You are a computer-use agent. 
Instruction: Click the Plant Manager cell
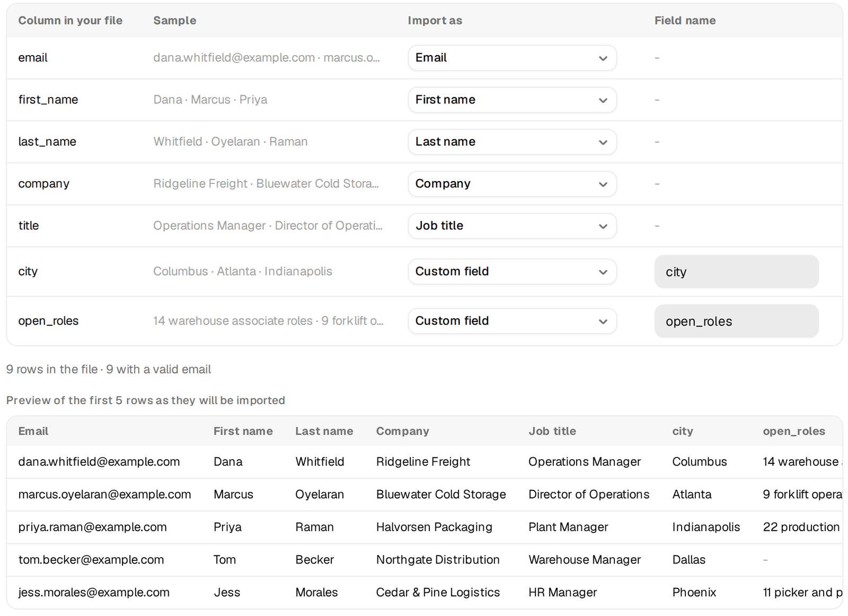pyautogui.click(x=568, y=527)
